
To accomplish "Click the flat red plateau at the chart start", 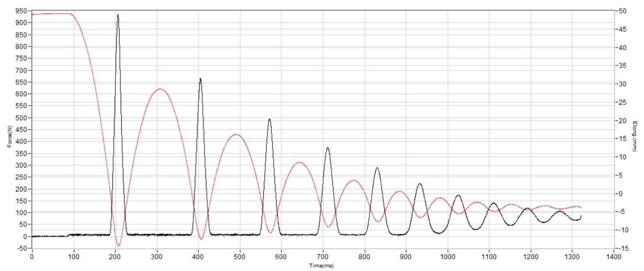I will coord(51,14).
